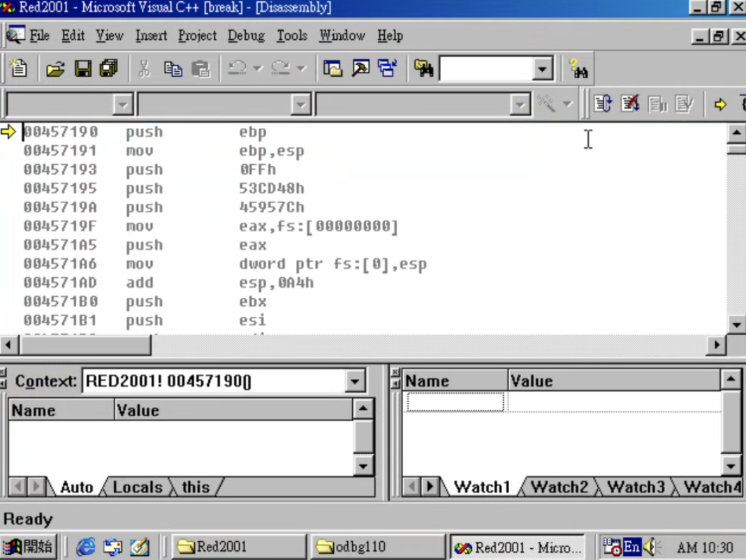This screenshot has height=560, width=746.
Task: Switch to odbg110 folder taskbar button
Action: coord(378,547)
